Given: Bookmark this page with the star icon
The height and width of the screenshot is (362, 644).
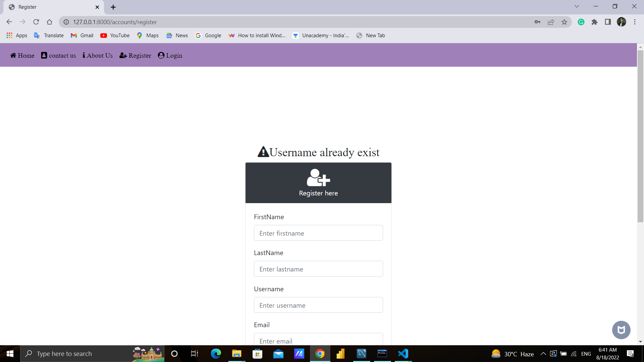Looking at the screenshot, I should pos(565,22).
